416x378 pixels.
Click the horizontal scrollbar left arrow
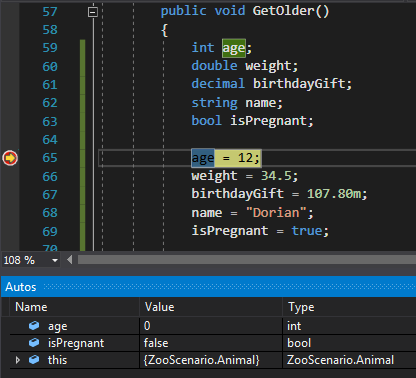click(69, 260)
